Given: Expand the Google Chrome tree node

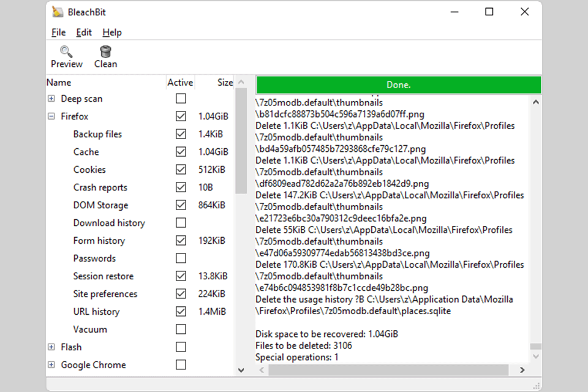Looking at the screenshot, I should coord(51,364).
